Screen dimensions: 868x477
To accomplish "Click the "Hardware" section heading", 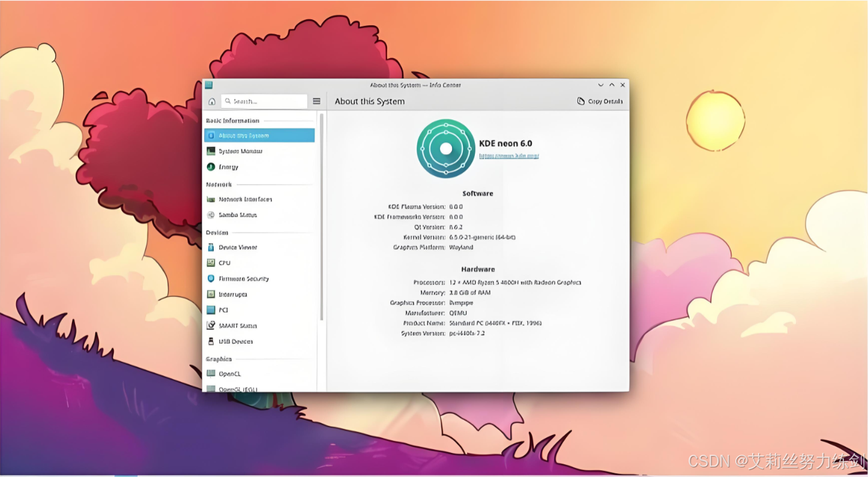I will tap(478, 269).
